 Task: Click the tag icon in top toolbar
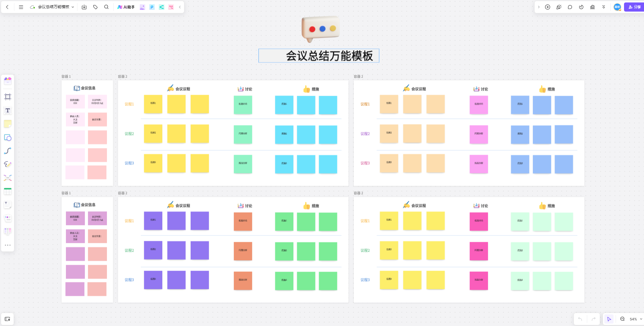click(x=95, y=7)
